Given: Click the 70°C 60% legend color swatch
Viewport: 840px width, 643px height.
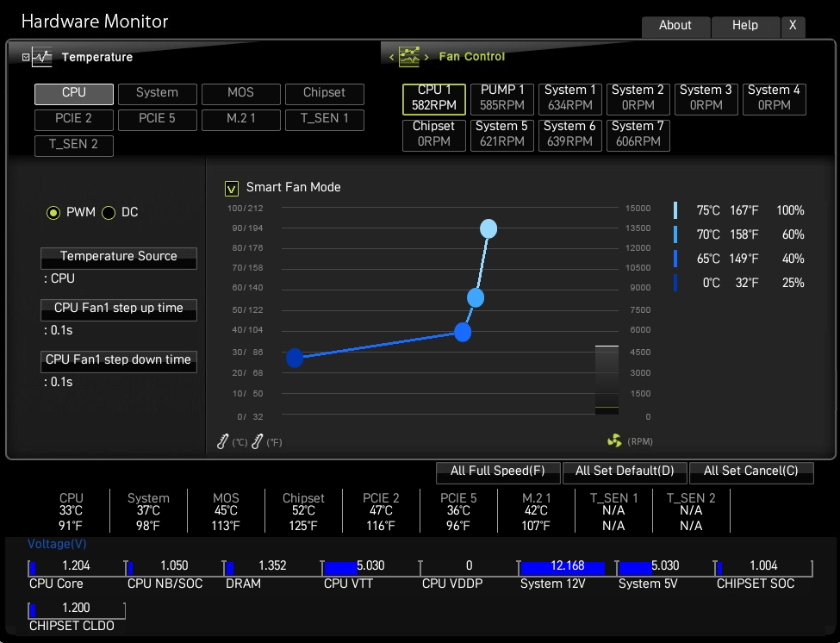Looking at the screenshot, I should click(x=675, y=234).
